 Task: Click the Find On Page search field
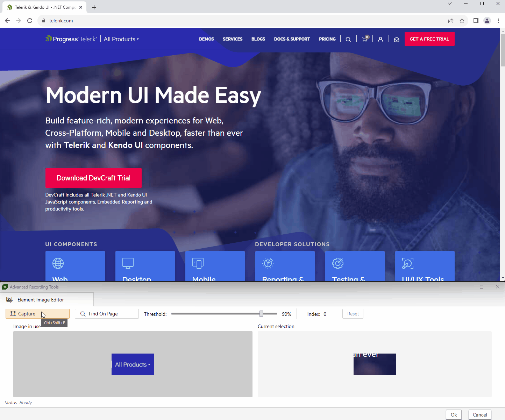[107, 314]
